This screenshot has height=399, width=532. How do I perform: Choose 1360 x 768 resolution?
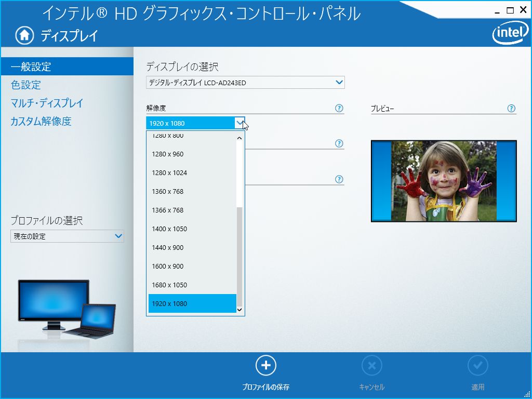[192, 191]
